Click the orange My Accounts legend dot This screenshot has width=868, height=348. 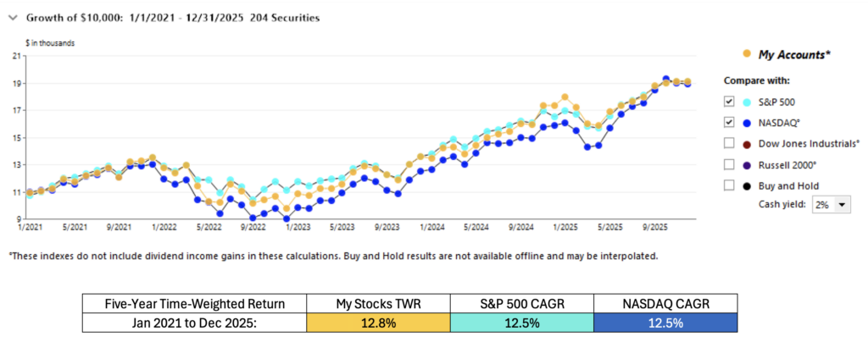pyautogui.click(x=746, y=54)
